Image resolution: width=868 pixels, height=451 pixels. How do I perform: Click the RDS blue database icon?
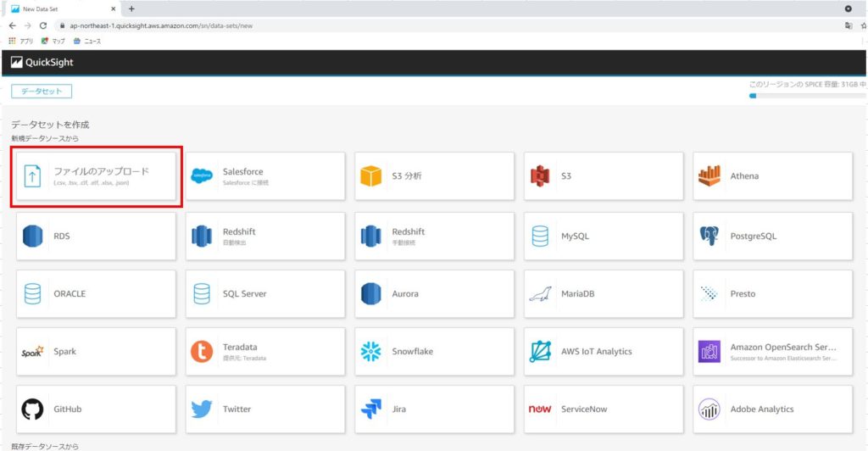tap(33, 236)
